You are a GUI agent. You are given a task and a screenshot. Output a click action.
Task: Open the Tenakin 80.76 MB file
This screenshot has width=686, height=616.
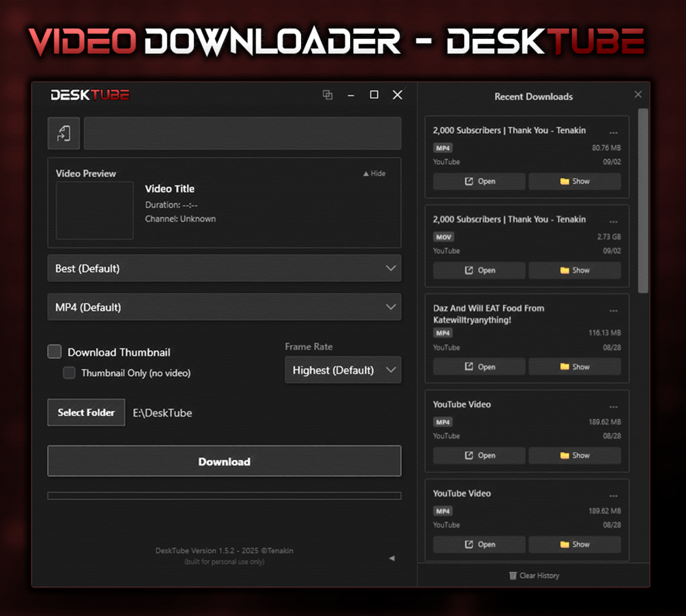(479, 181)
